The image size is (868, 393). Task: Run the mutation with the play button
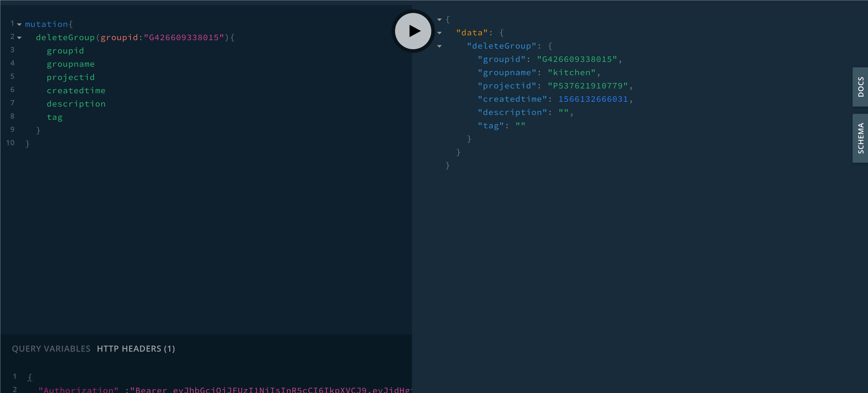coord(413,31)
